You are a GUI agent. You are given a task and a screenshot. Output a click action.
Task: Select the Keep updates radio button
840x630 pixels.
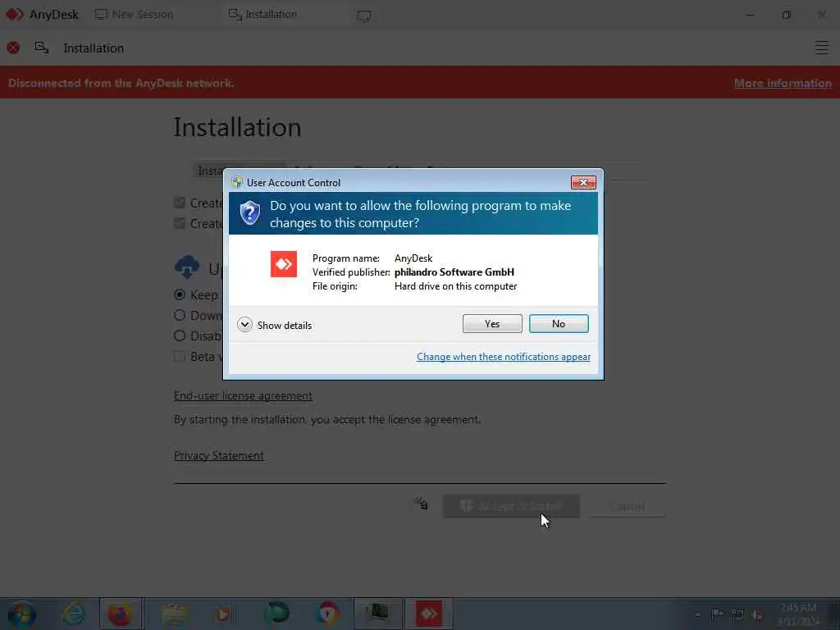(x=180, y=294)
